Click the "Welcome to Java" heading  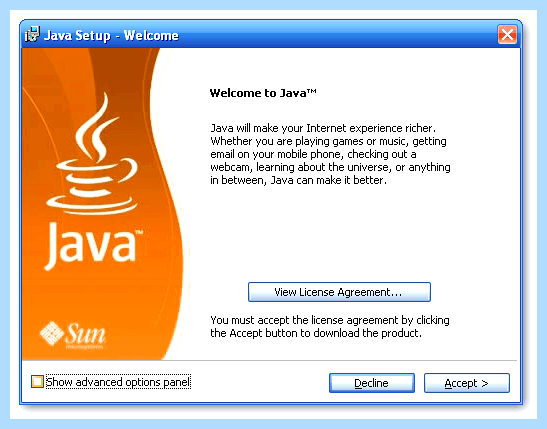[x=263, y=93]
